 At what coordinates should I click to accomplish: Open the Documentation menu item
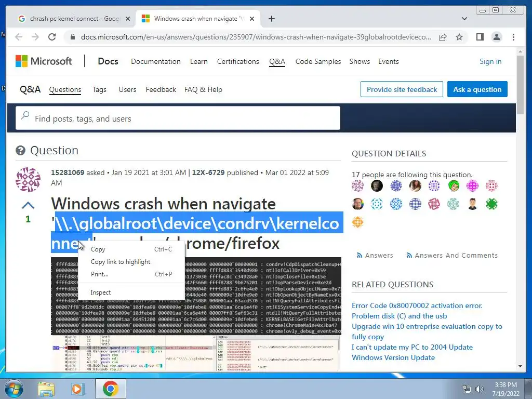click(x=156, y=61)
